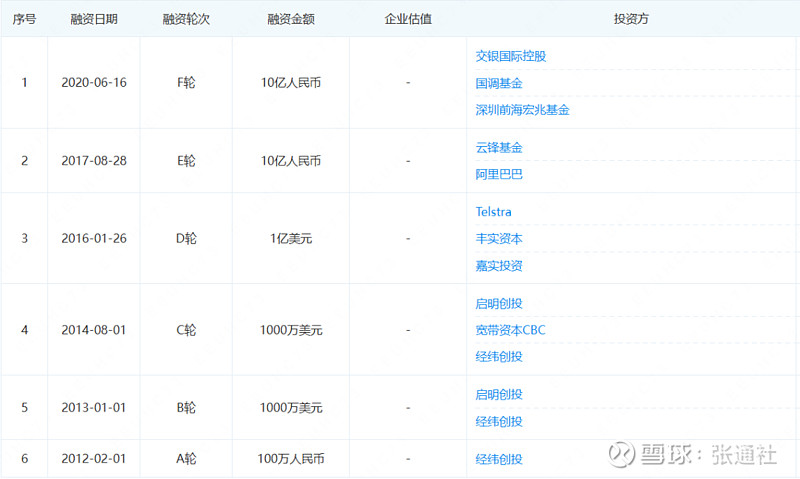Screen dimensions: 800x479
Task: Select 10亿人民币 amount in E轮 row
Action: (x=291, y=161)
